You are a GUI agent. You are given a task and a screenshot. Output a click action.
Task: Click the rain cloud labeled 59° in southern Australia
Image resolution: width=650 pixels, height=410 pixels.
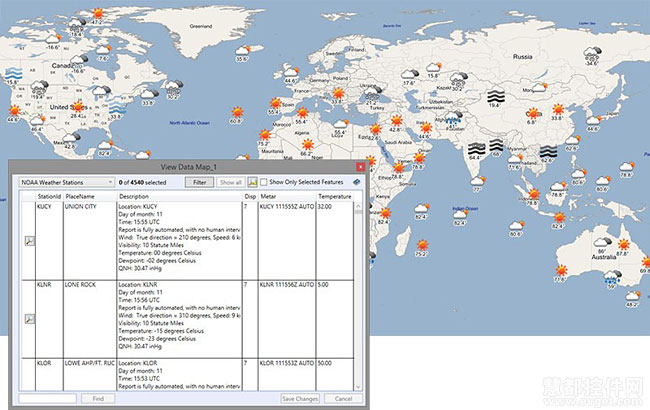(x=612, y=277)
